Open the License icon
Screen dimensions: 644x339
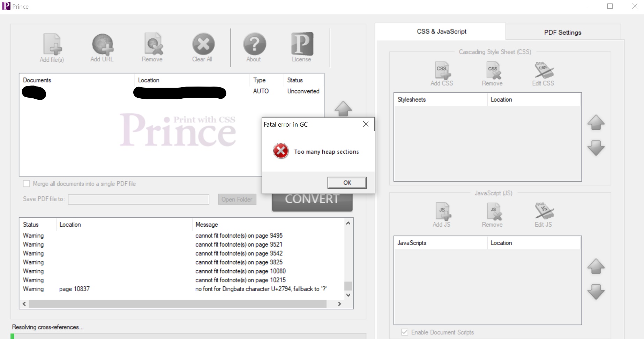[302, 45]
